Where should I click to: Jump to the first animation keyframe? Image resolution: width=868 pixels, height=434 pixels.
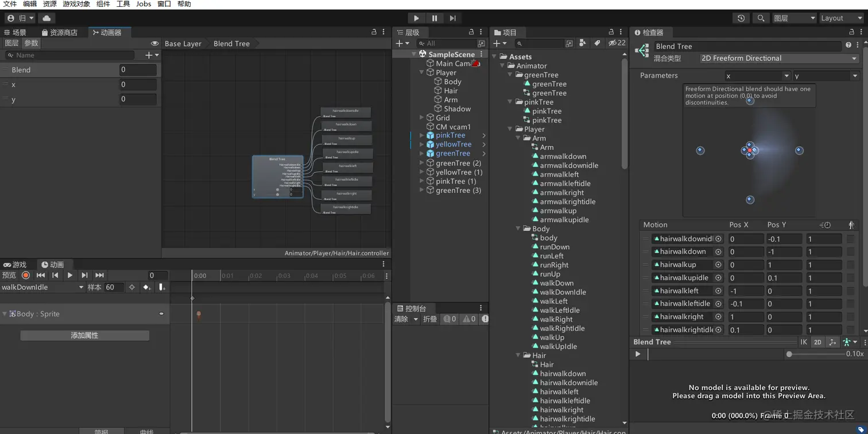[40, 276]
